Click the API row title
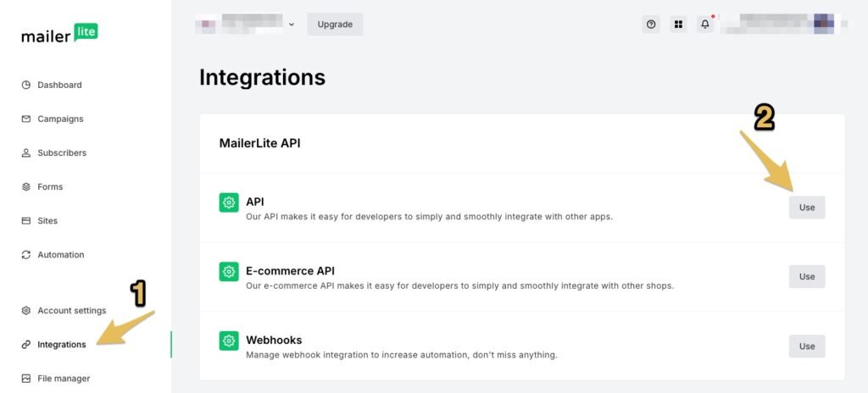The width and height of the screenshot is (868, 393). coord(255,202)
